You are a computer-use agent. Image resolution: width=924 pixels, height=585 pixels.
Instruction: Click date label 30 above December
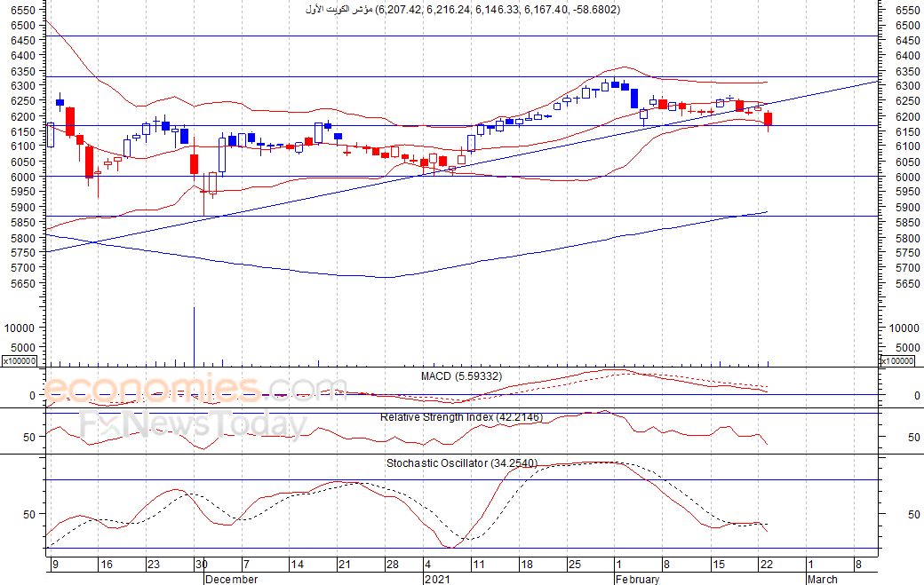[202, 565]
